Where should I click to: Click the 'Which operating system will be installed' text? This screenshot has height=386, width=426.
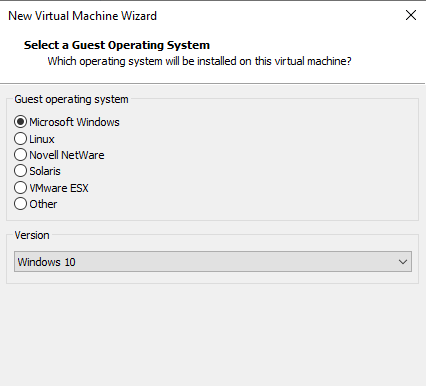(x=199, y=61)
